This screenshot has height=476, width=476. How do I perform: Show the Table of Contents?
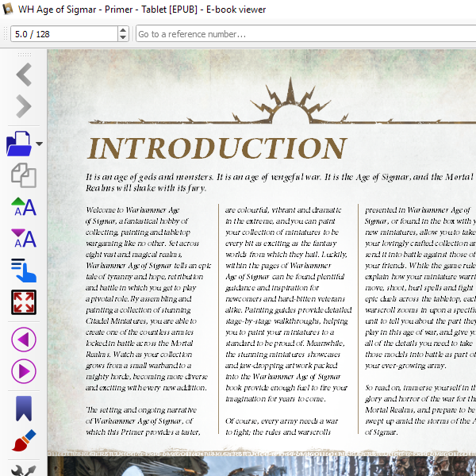pos(24,271)
